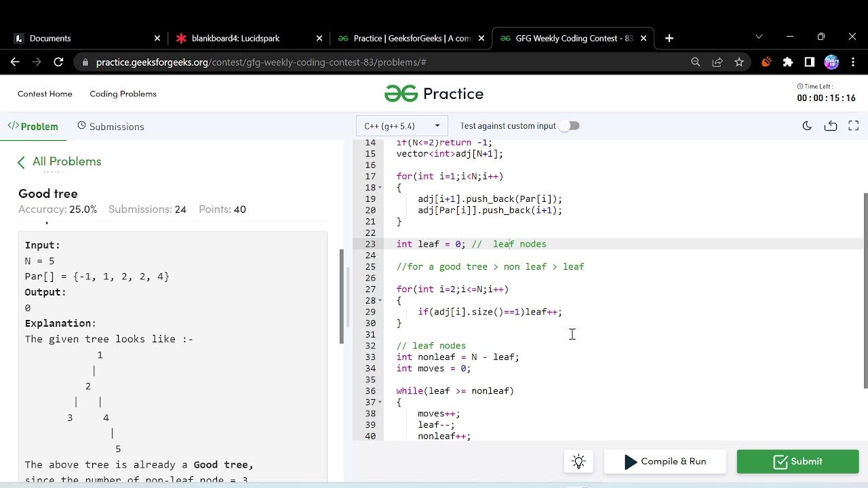Click the green Submit button

(797, 462)
